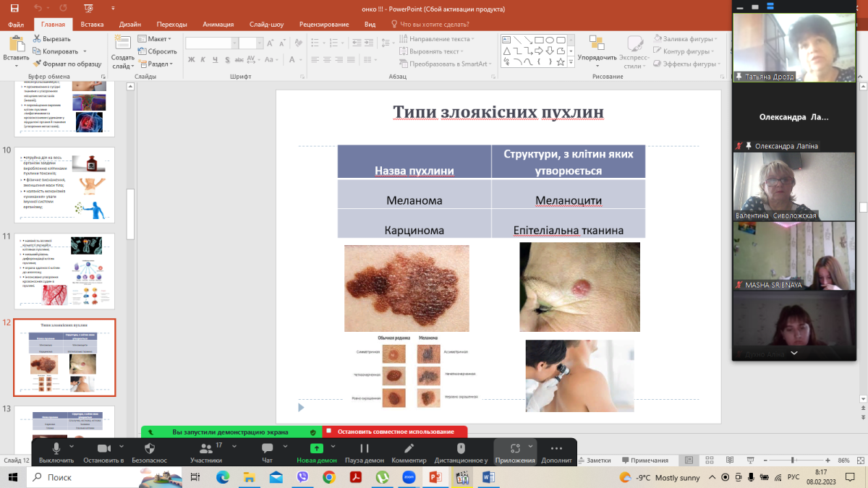The image size is (868, 488).
Task: Open the Zoom participants list
Action: tap(206, 449)
